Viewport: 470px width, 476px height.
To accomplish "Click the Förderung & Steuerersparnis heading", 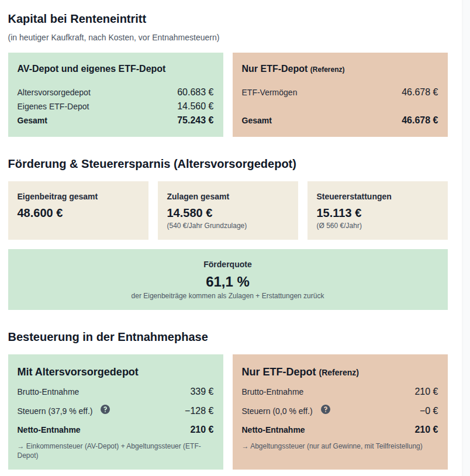I will [152, 164].
